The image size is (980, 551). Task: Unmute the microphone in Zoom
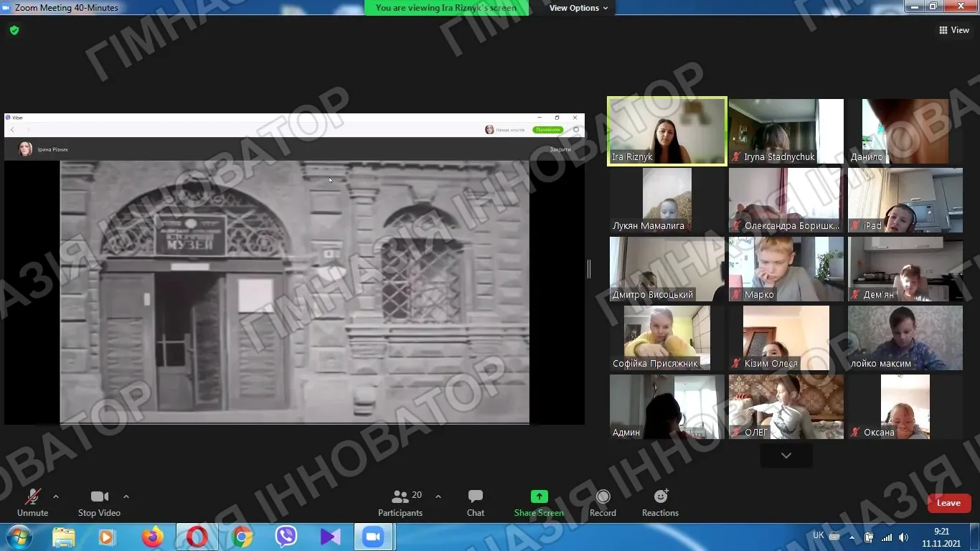pyautogui.click(x=32, y=502)
